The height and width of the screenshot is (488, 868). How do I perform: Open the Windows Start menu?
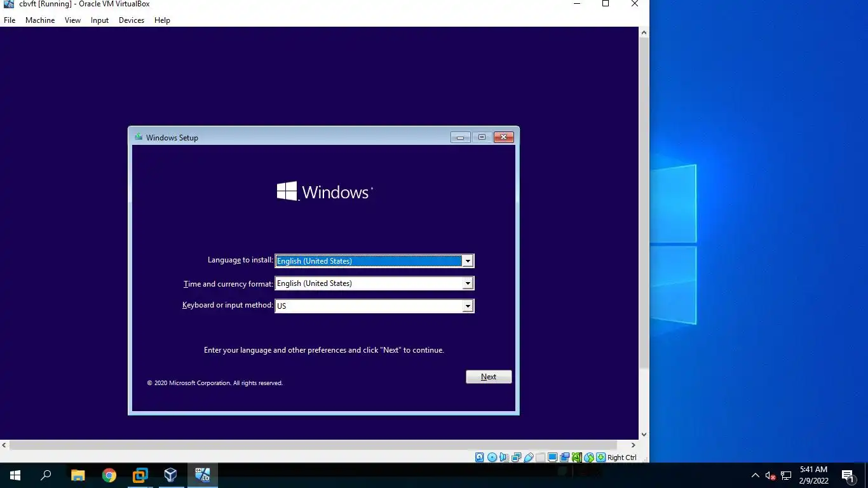pos(15,475)
